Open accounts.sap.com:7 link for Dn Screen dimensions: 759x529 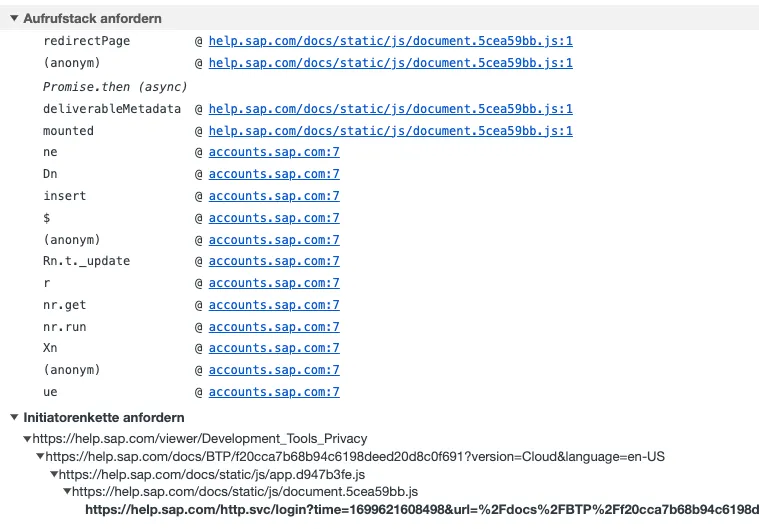click(x=274, y=174)
